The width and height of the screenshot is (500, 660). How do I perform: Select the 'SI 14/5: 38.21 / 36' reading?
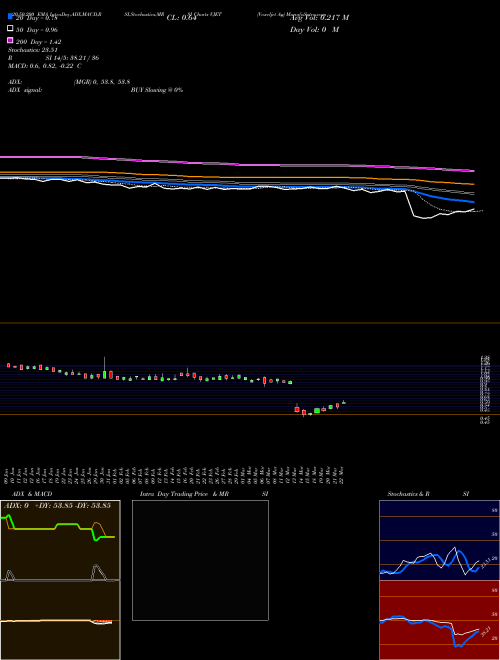click(72, 58)
